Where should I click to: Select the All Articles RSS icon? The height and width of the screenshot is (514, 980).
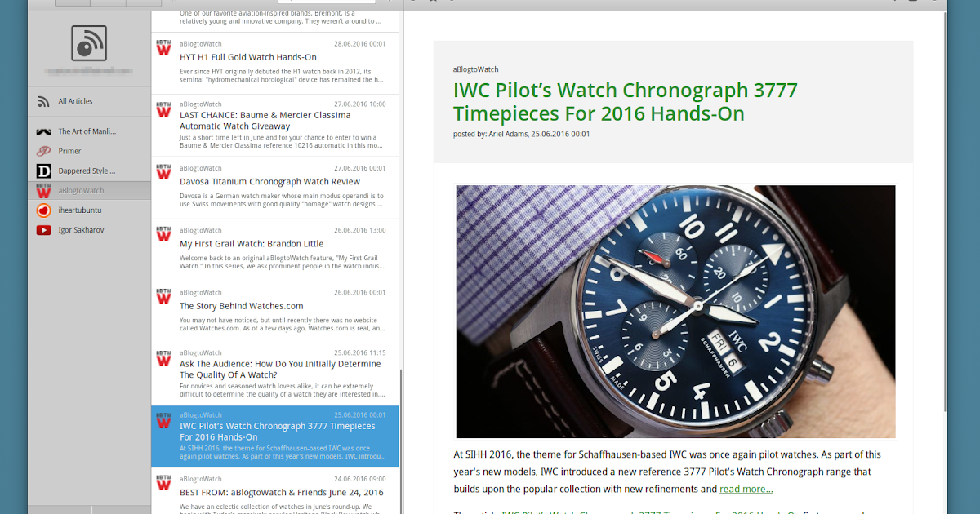(43, 101)
